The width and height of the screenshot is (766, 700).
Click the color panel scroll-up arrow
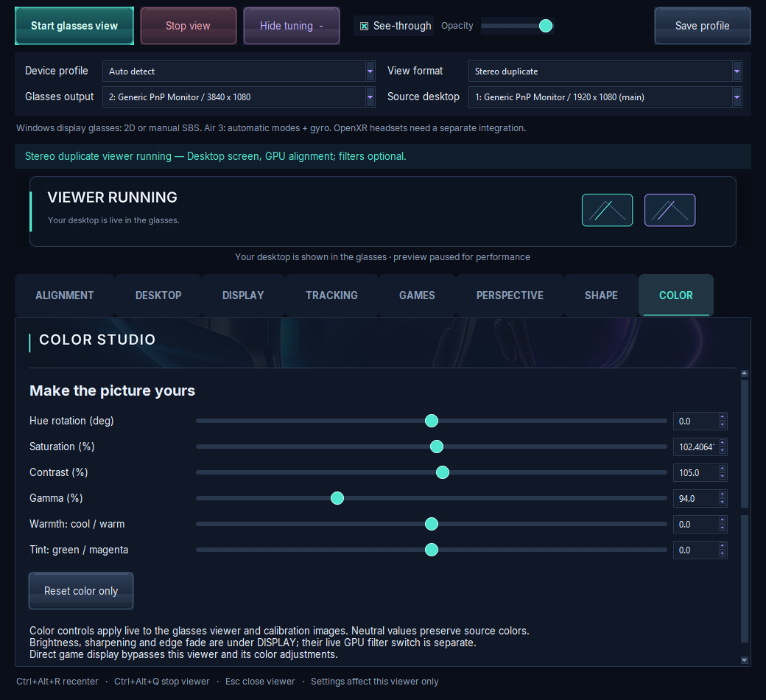pyautogui.click(x=745, y=374)
